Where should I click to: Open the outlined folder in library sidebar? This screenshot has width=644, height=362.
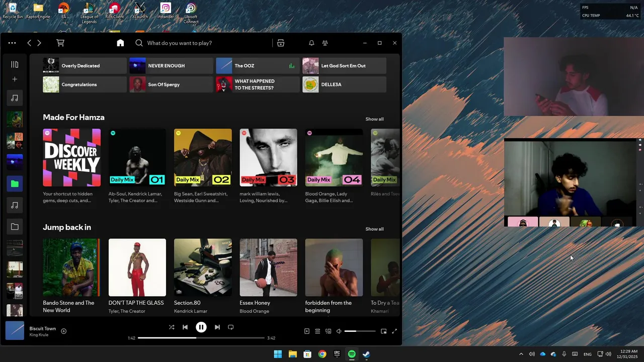pos(15,227)
